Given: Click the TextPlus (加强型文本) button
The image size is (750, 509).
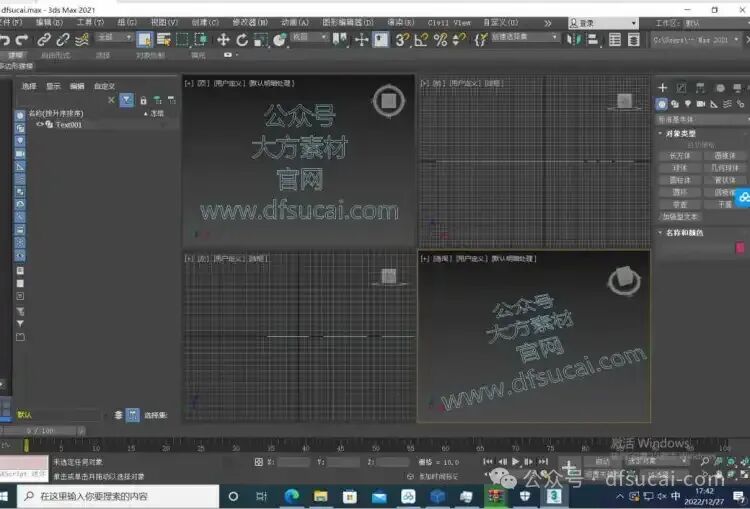Looking at the screenshot, I should pyautogui.click(x=680, y=217).
